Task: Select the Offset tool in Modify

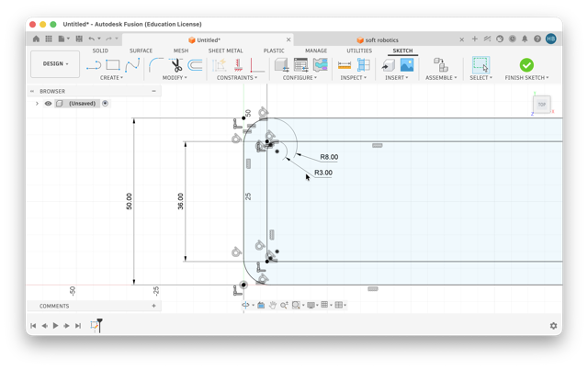Action: click(x=195, y=65)
